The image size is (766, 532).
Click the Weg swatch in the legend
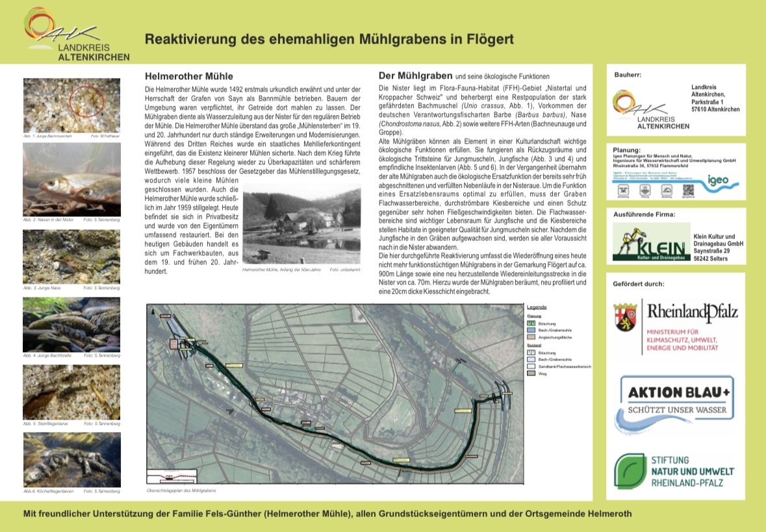pos(531,374)
